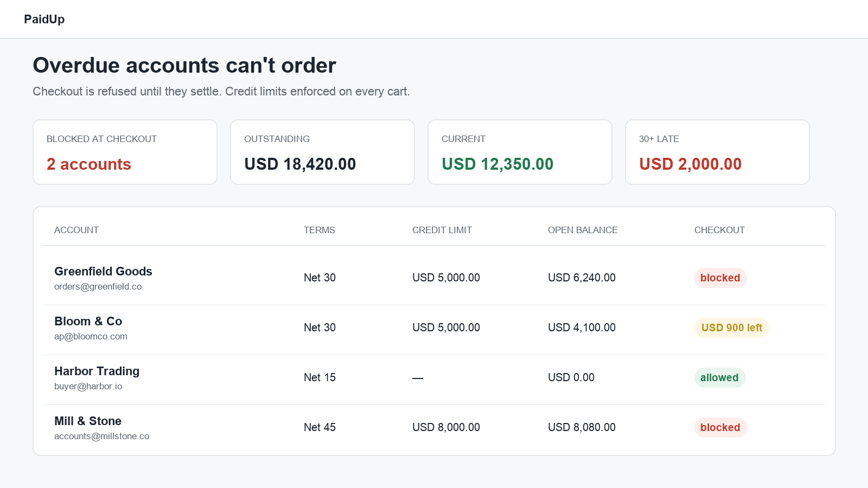Image resolution: width=868 pixels, height=488 pixels.
Task: Click Greenfield Goods blocked status badge
Action: click(720, 278)
